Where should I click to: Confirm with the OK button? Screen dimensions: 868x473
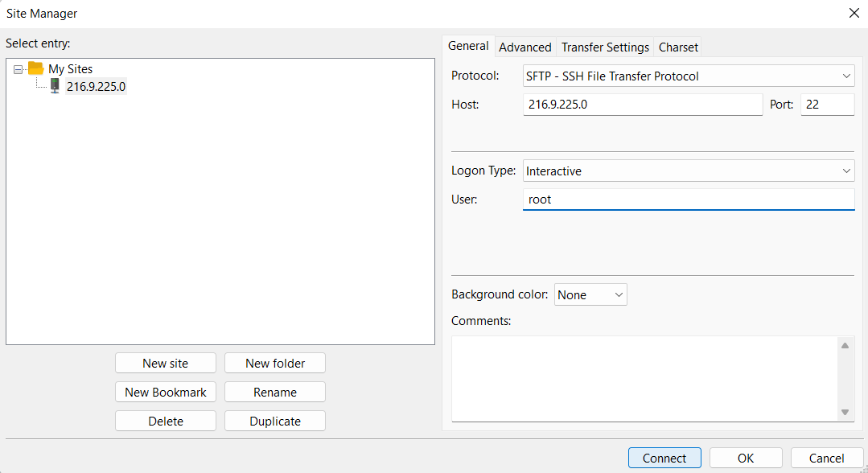coord(746,458)
